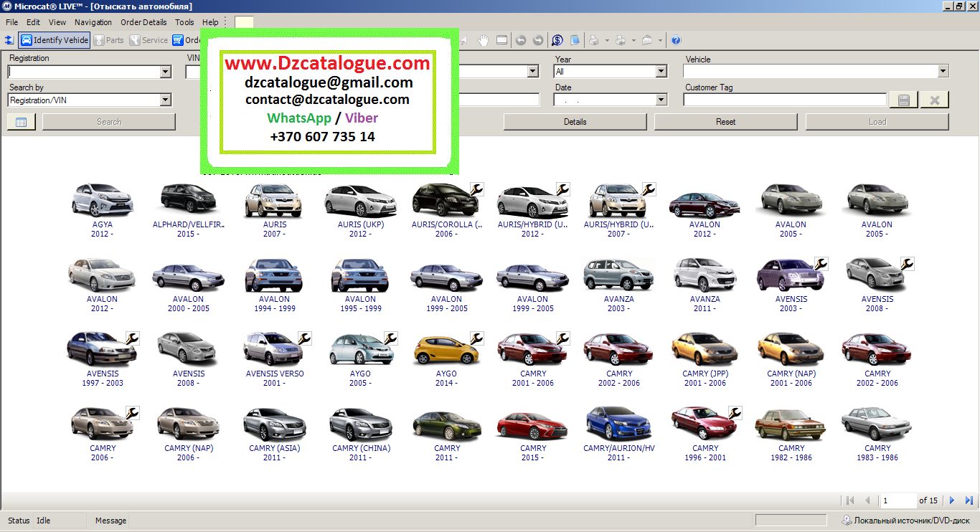
Task: Select the CAMRY (JPP) 2001 - 2006 thumbnail
Action: pyautogui.click(x=705, y=349)
